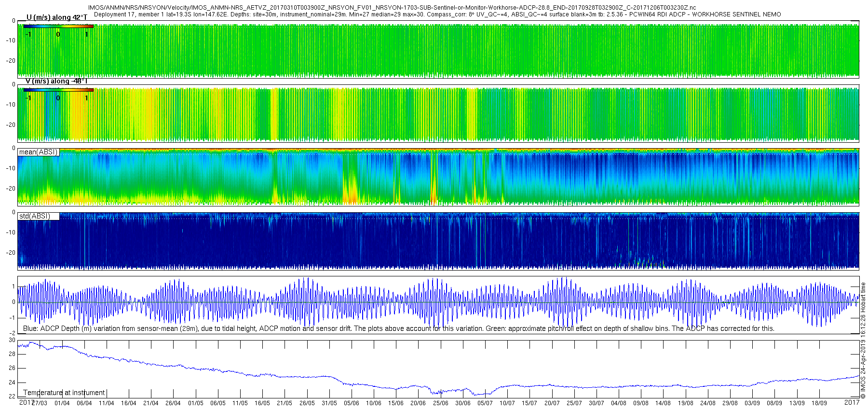Click the 05/06 date tick label
The width and height of the screenshot is (868, 410).
(352, 403)
